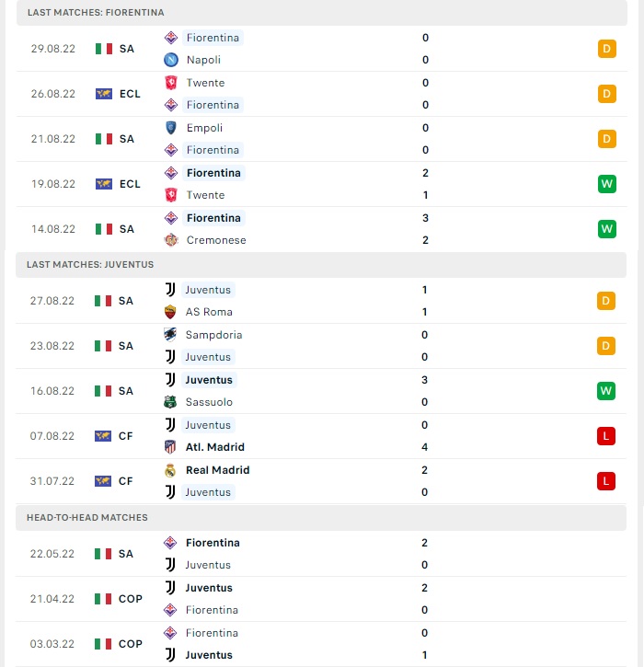Screen dimensions: 644x667
Task: Click the Sassuolo crest icon
Action: pos(170,402)
